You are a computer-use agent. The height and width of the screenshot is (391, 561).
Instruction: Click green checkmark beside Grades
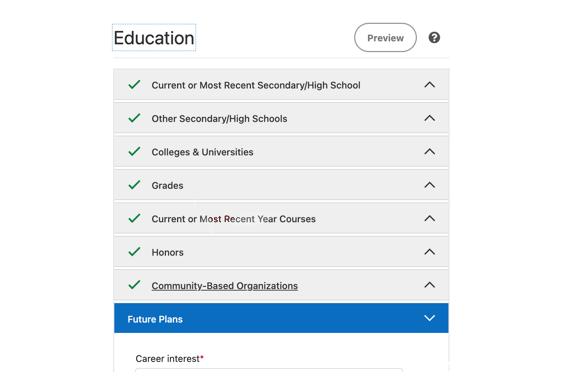(x=134, y=185)
